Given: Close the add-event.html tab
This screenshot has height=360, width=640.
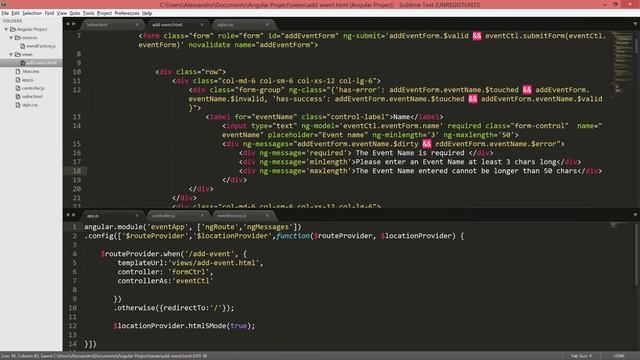Looking at the screenshot, I should click(x=202, y=24).
